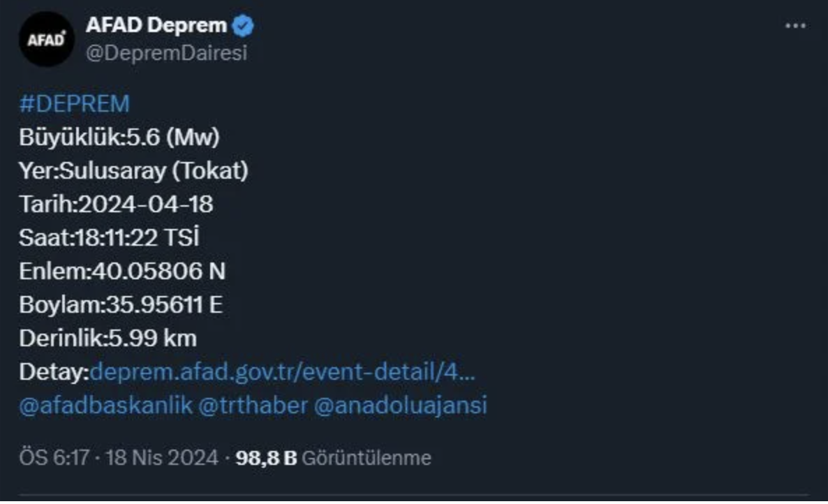Click the #DEPREM hashtag
828x504 pixels.
tap(74, 104)
